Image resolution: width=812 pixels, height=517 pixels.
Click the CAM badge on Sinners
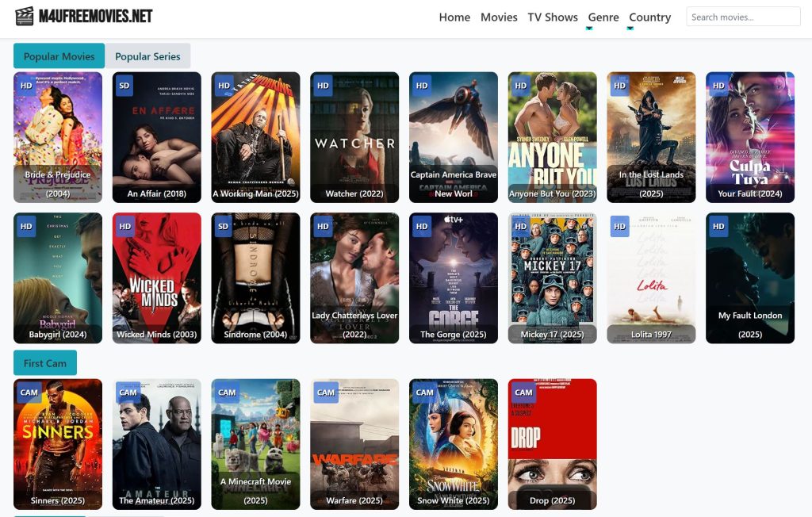(29, 393)
